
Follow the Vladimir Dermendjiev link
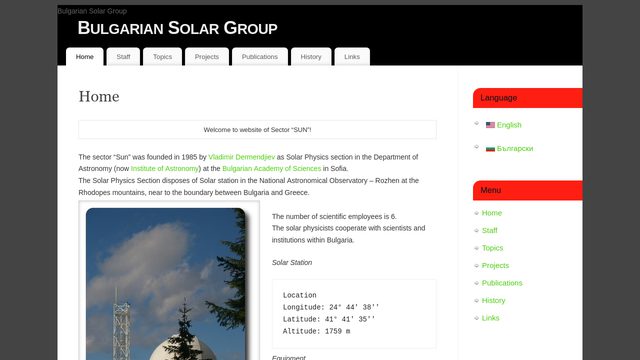(x=242, y=157)
